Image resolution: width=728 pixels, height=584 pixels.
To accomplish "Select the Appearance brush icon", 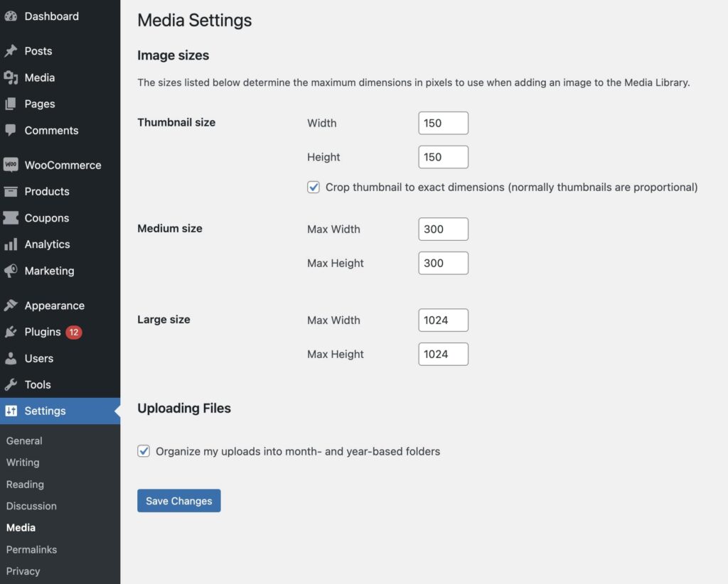I will tap(12, 305).
